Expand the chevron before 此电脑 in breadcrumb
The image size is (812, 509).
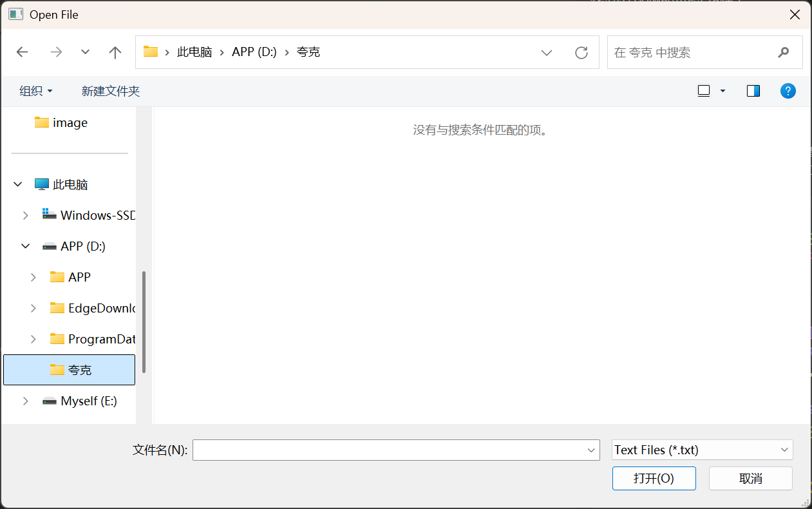coord(167,52)
